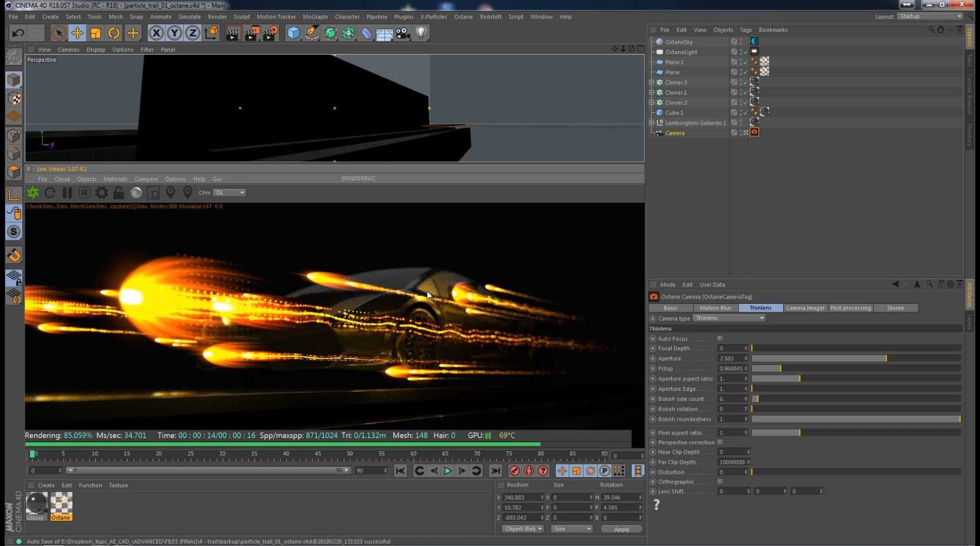Add a Cube primitive object

[x=293, y=33]
